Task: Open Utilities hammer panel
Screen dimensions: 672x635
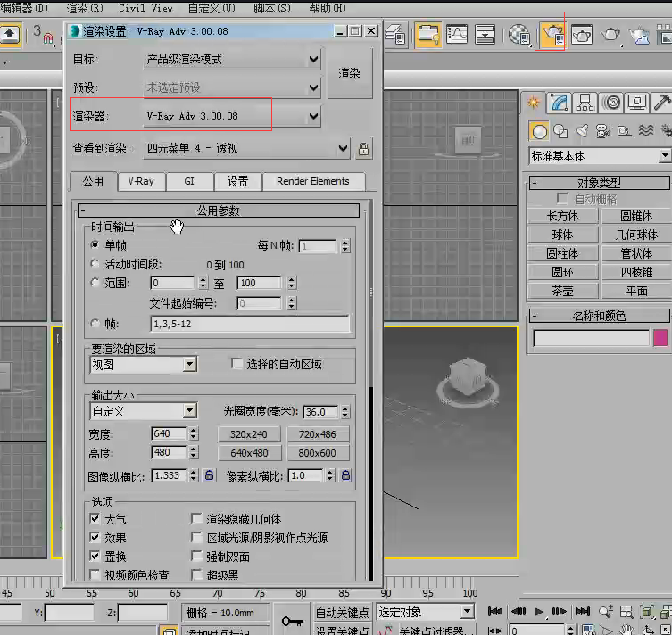Action: [x=662, y=103]
